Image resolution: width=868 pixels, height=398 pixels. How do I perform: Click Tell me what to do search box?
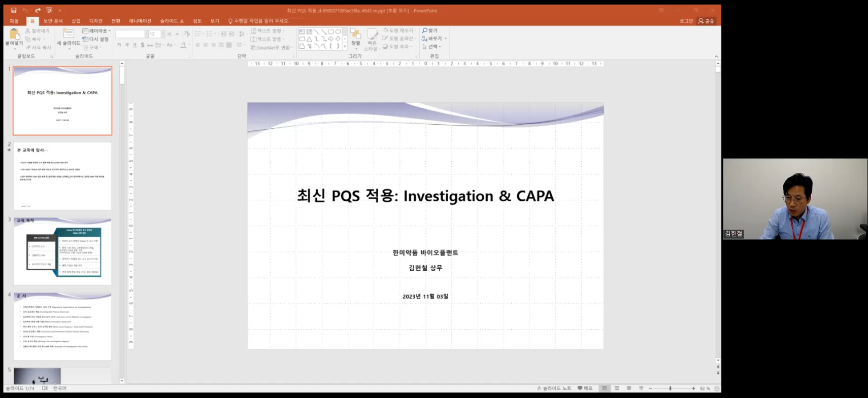coord(259,21)
